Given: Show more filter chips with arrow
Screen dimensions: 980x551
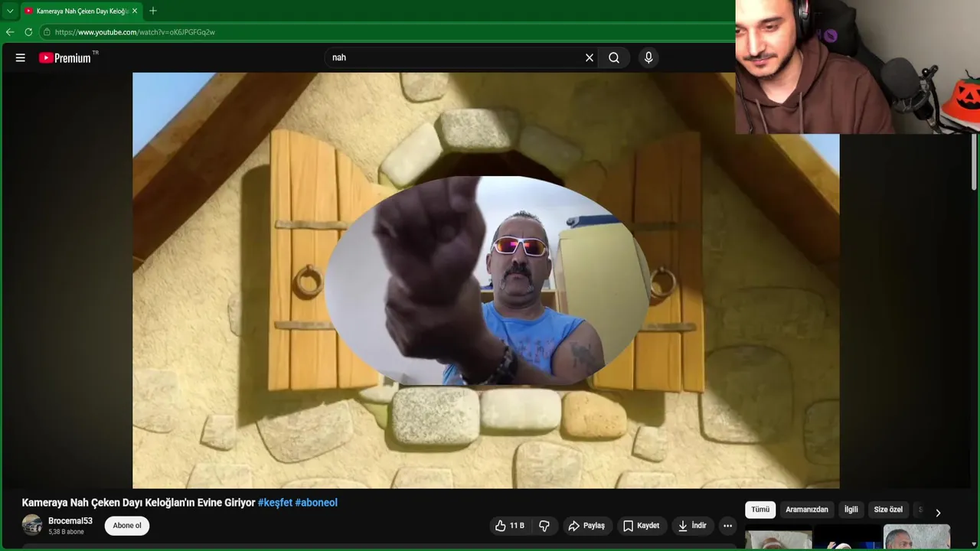Looking at the screenshot, I should (938, 513).
